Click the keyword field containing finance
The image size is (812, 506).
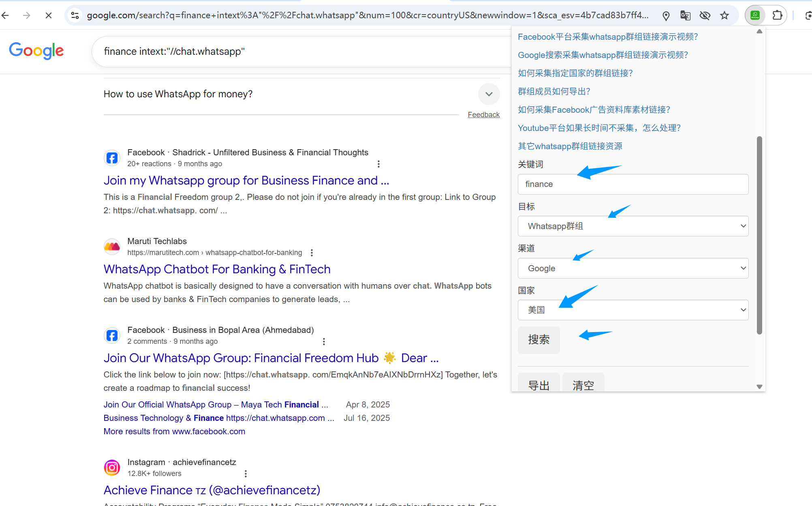pyautogui.click(x=633, y=184)
